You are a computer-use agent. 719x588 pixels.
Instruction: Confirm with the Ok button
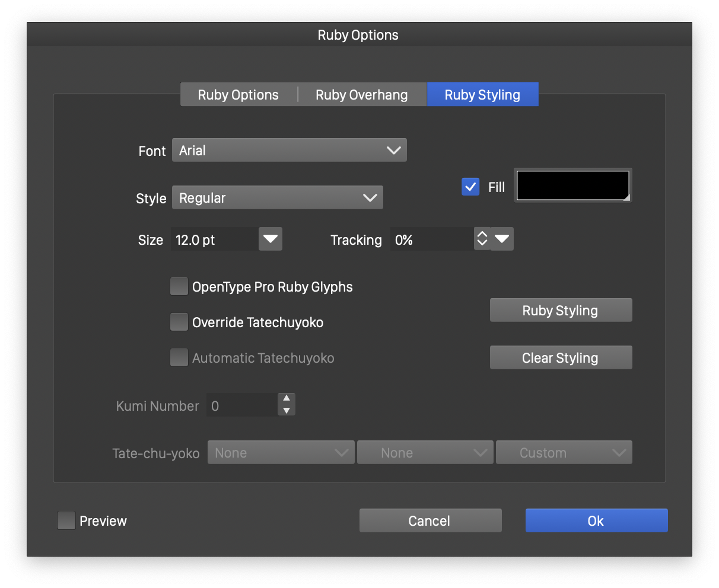coord(596,521)
